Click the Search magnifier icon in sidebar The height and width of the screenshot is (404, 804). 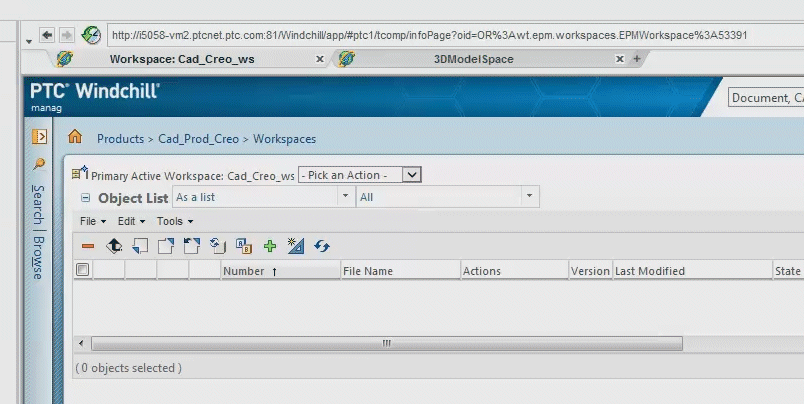[x=39, y=164]
